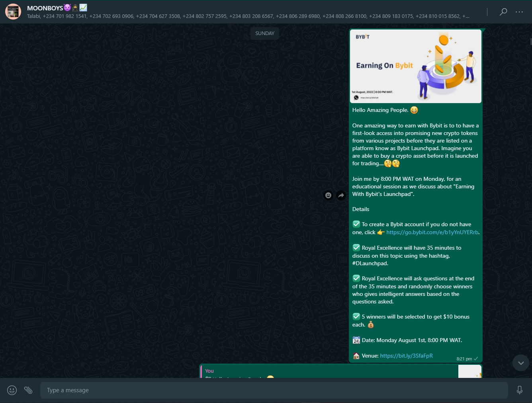Click the group participants phone number list
The width and height of the screenshot is (532, 403).
click(x=248, y=16)
